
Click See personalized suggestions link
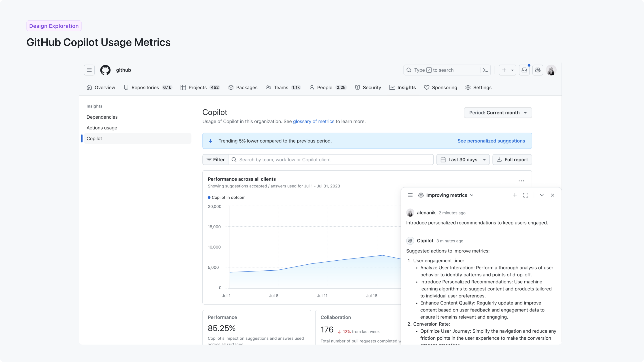pyautogui.click(x=491, y=141)
